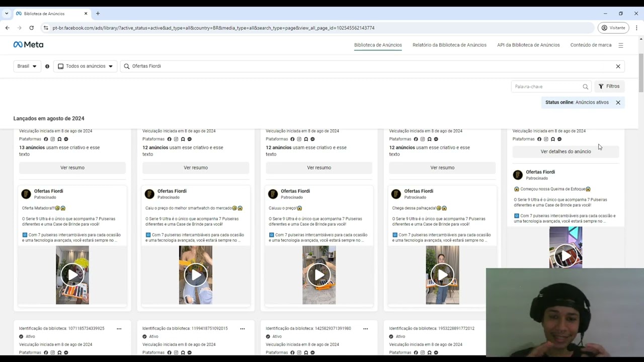Open options menu for ad 1071185734339925
This screenshot has height=362, width=644.
(x=119, y=328)
